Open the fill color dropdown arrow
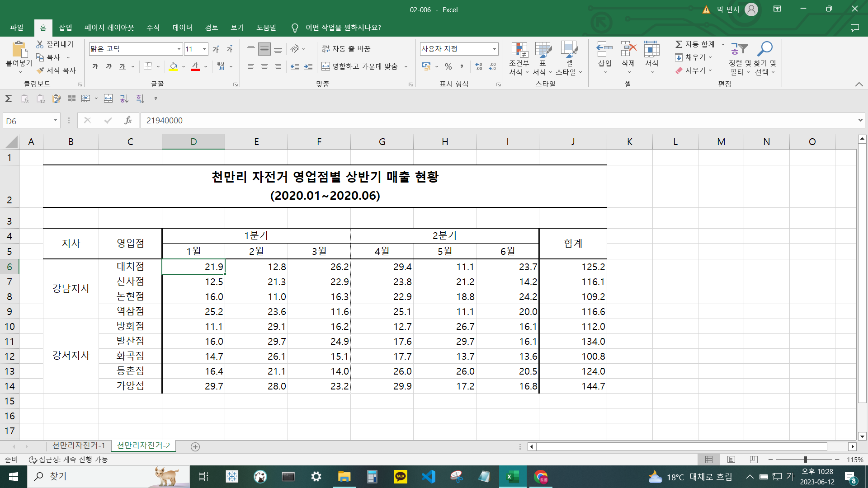Screen dimensions: 868x488 tap(184, 66)
